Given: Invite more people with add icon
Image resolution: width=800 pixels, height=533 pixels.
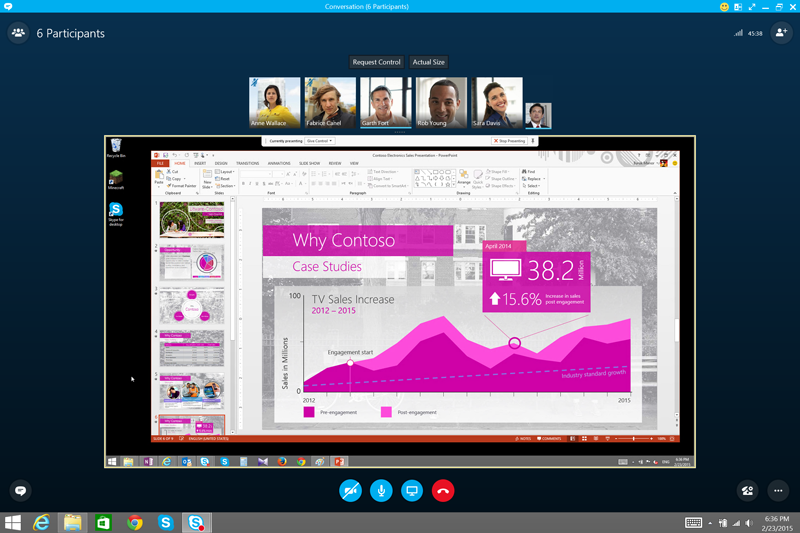Looking at the screenshot, I should (781, 33).
